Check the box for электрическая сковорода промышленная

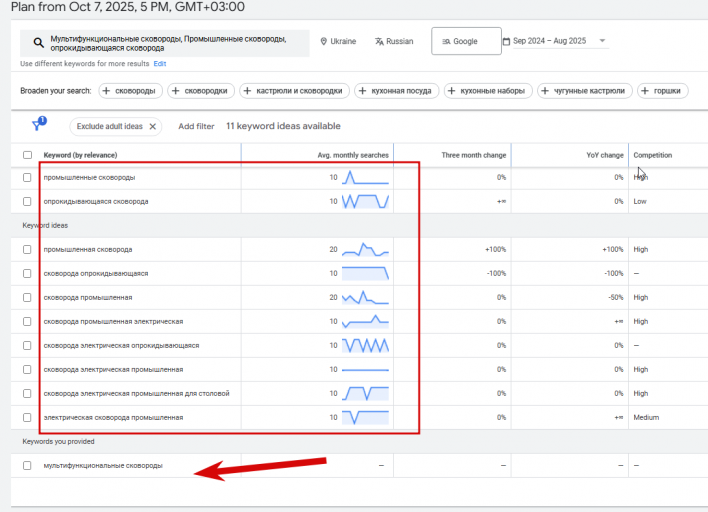click(x=27, y=417)
